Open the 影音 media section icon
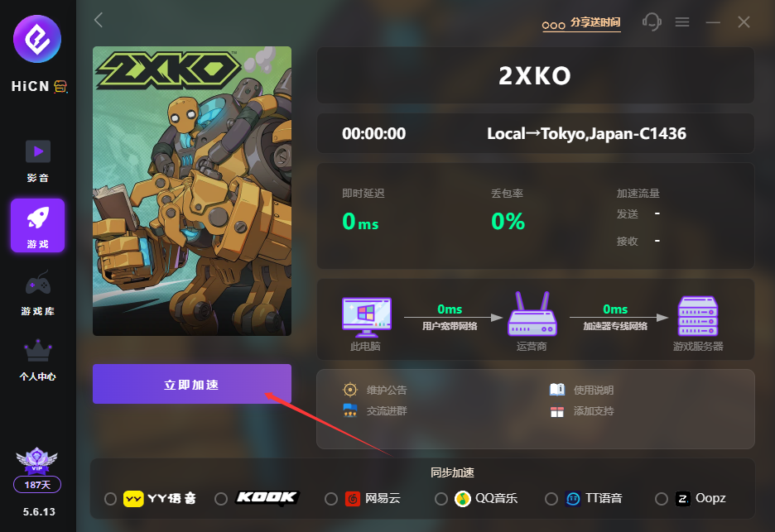Screen dimensions: 775x532 tap(38, 151)
